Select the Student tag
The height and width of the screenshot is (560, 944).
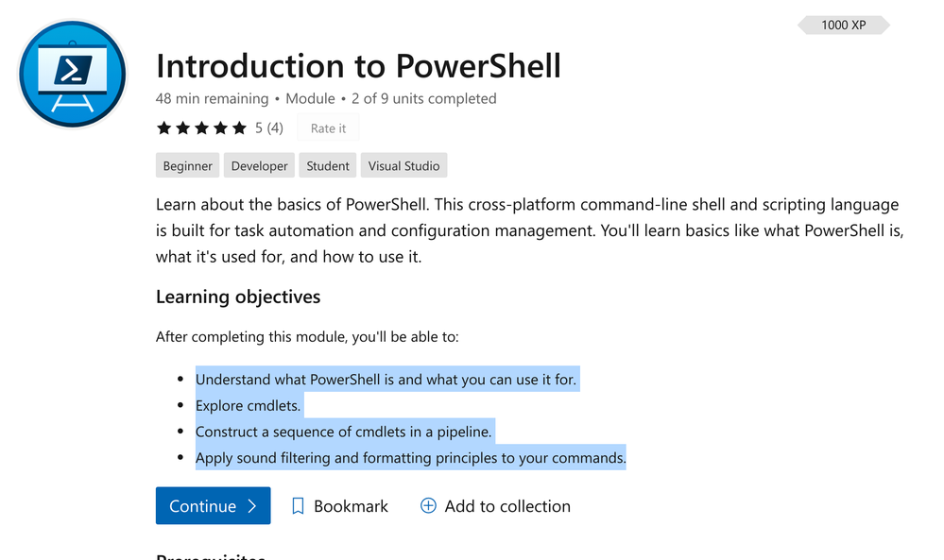[x=328, y=165]
